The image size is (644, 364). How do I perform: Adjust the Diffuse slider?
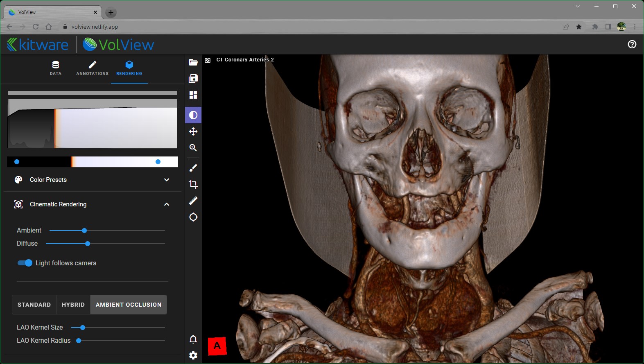coord(106,244)
